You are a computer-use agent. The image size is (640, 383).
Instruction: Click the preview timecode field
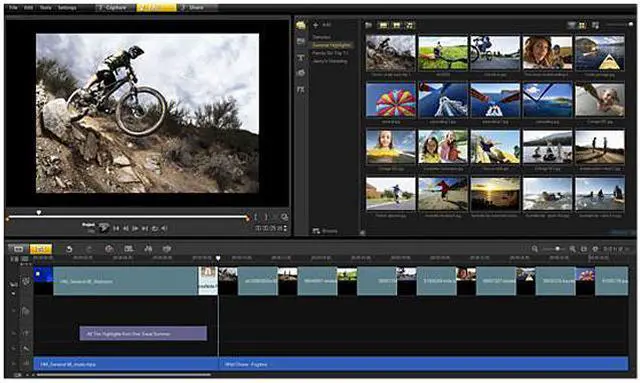click(x=269, y=229)
